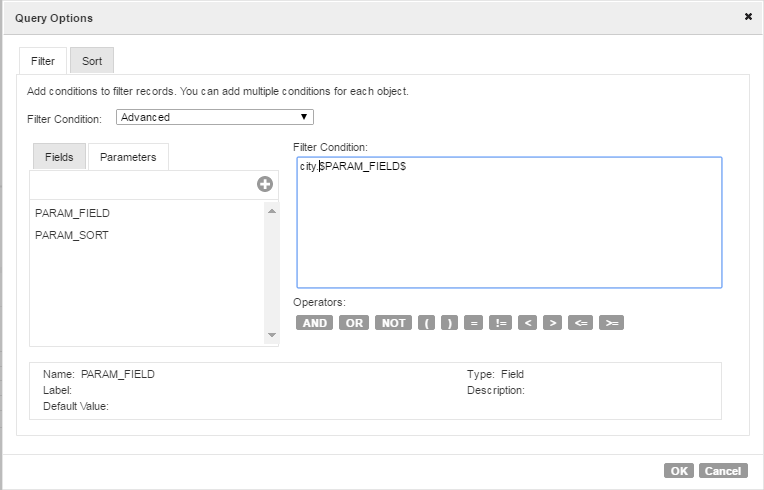764x490 pixels.
Task: Insert the less-than-or-equal operator
Action: pyautogui.click(x=580, y=323)
